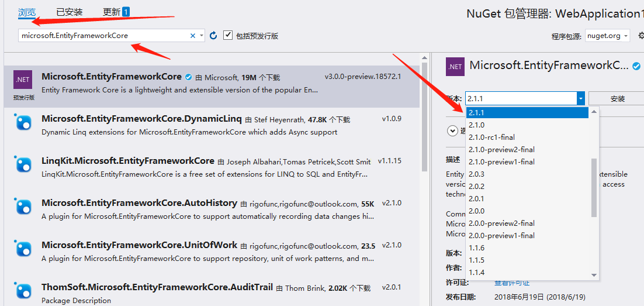Click the .NET icon in details panel
The width and height of the screenshot is (644, 306).
click(455, 67)
